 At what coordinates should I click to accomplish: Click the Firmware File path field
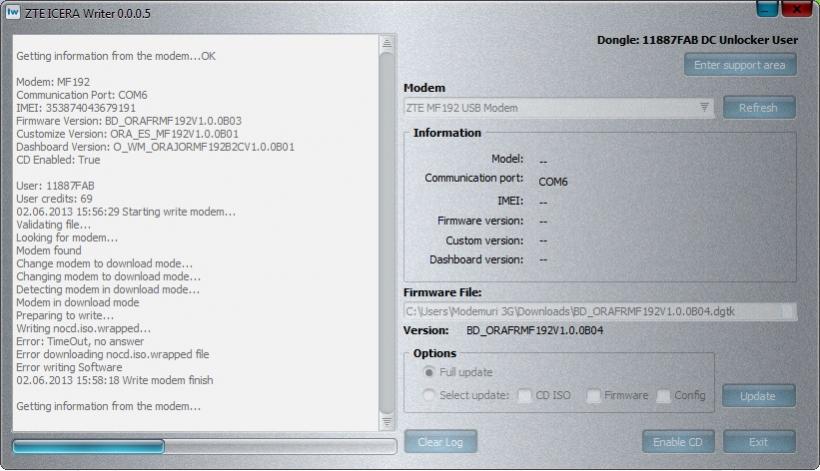click(x=600, y=312)
